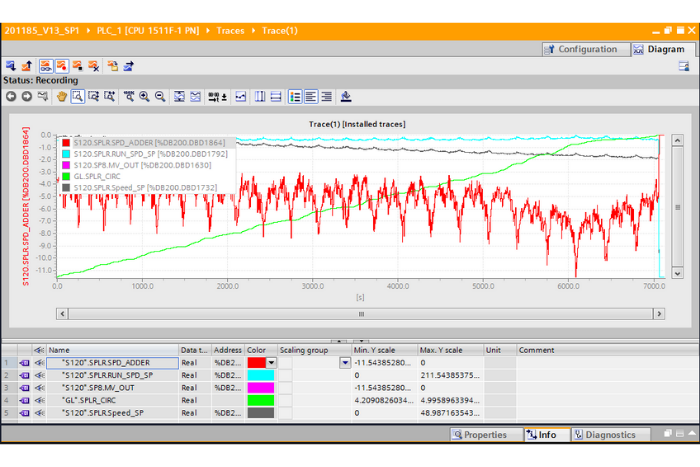This screenshot has height=467, width=700.
Task: Click the zoom in magnifier icon
Action: (144, 97)
